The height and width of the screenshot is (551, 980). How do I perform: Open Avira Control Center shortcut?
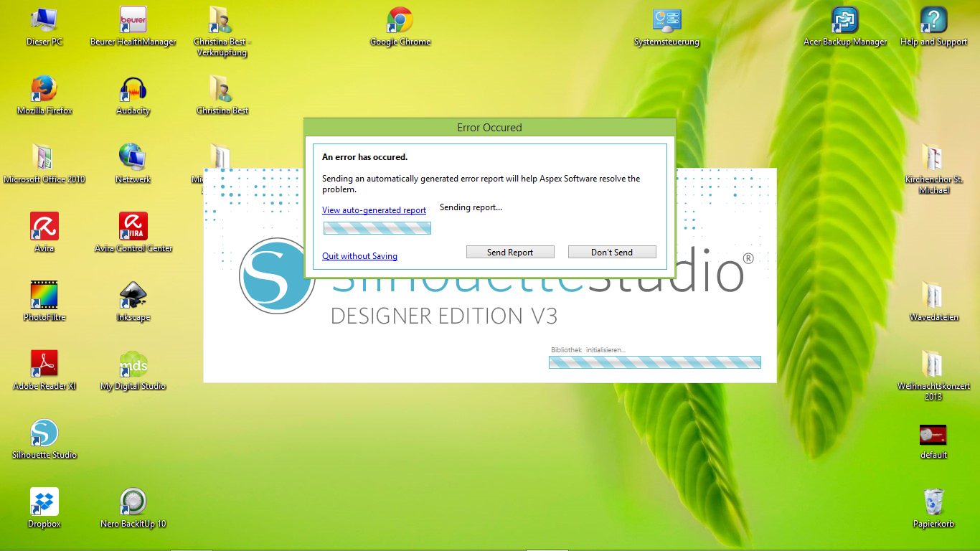[133, 233]
